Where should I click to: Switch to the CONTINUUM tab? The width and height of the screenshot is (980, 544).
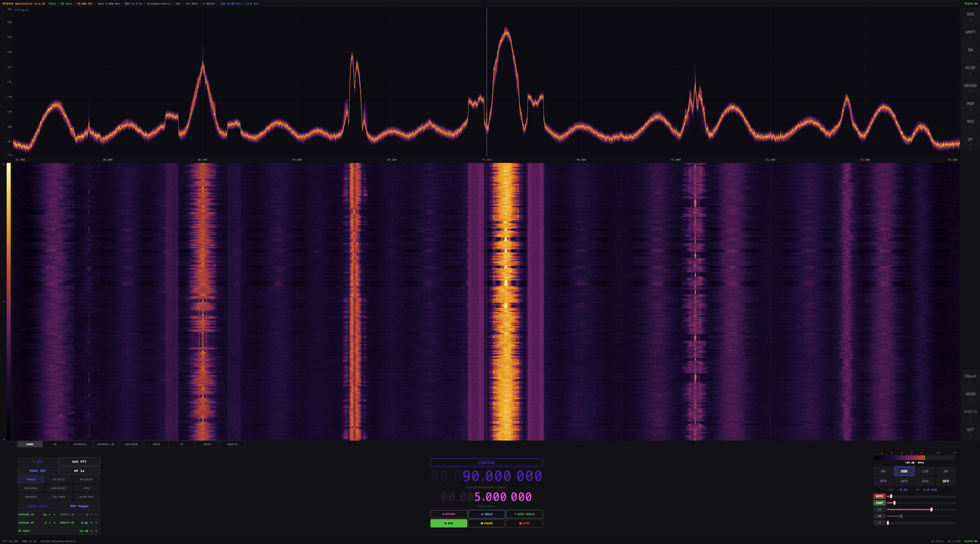coord(131,444)
